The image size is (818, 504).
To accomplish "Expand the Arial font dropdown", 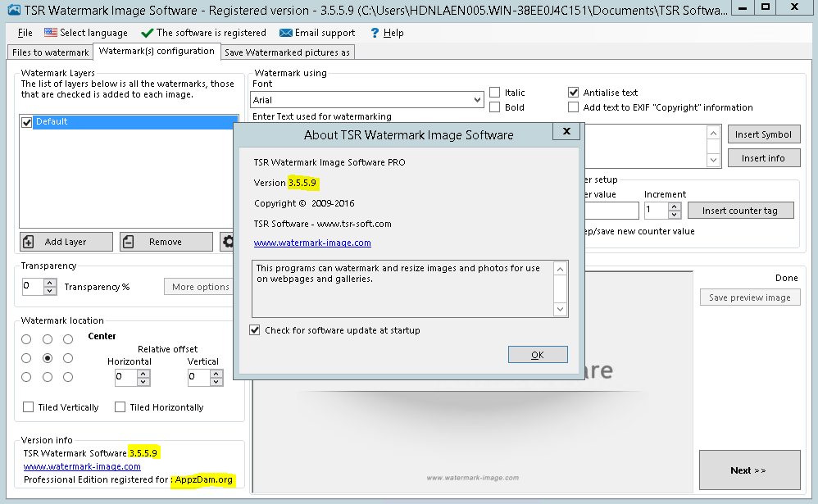I will coord(477,100).
